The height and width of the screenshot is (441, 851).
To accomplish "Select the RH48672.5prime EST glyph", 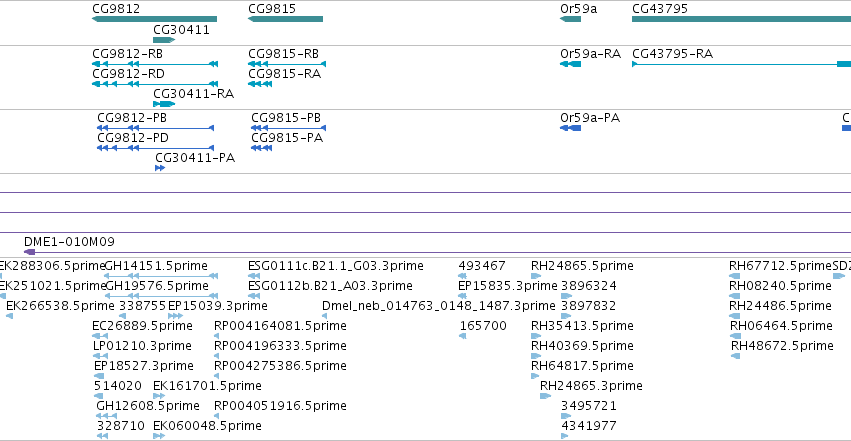I will pyautogui.click(x=735, y=356).
